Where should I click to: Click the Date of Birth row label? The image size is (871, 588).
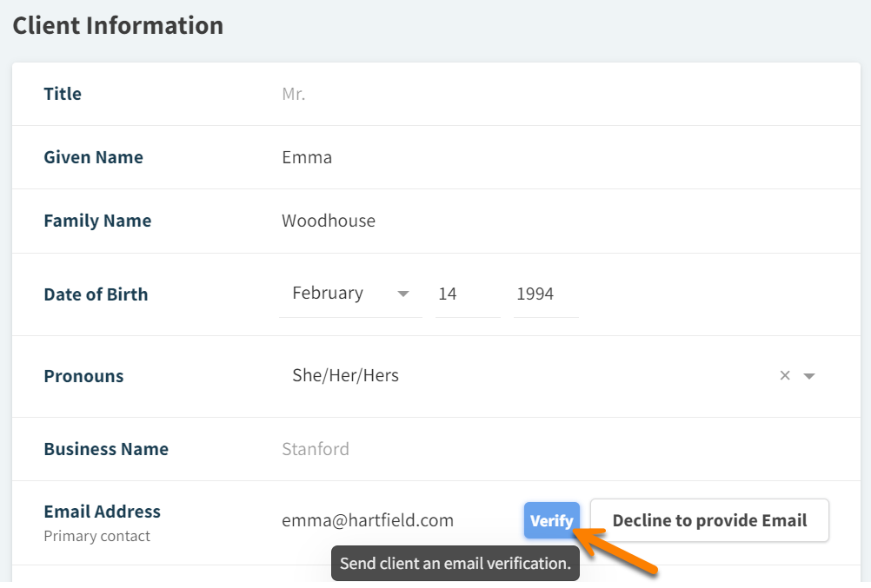coord(96,294)
